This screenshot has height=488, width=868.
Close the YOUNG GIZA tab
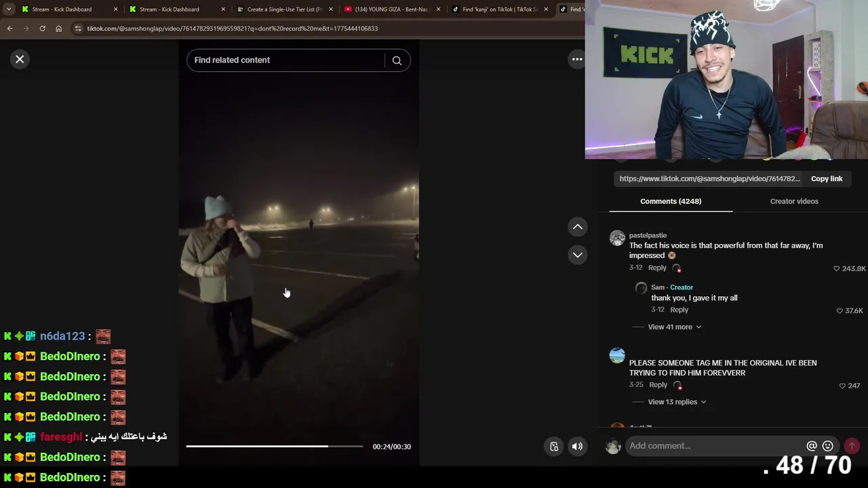tap(438, 9)
